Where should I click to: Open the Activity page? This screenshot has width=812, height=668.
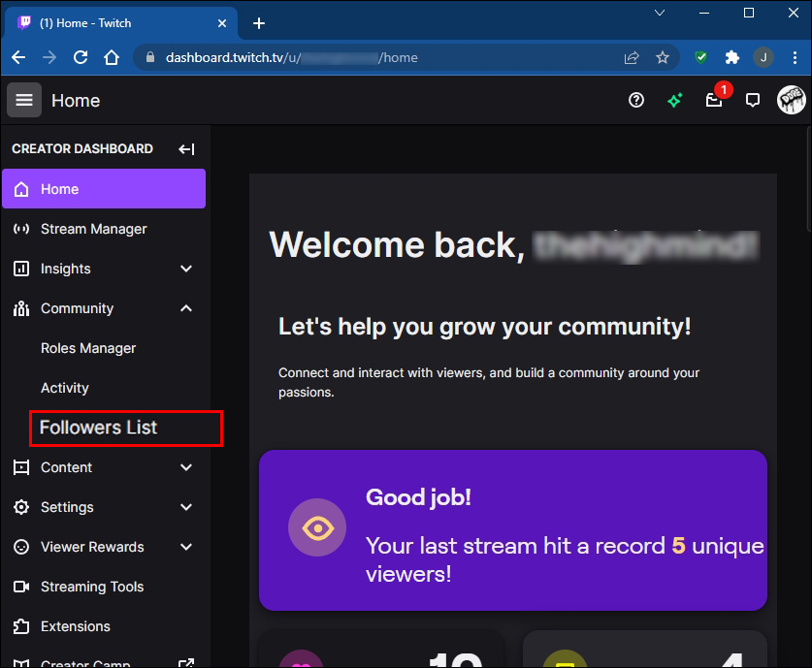pos(65,388)
